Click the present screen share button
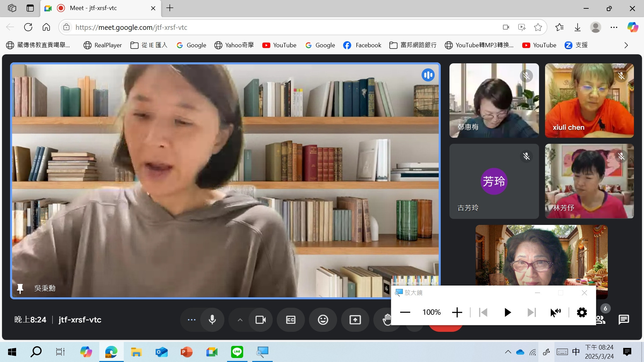Image resolution: width=644 pixels, height=362 pixels. pos(355,320)
